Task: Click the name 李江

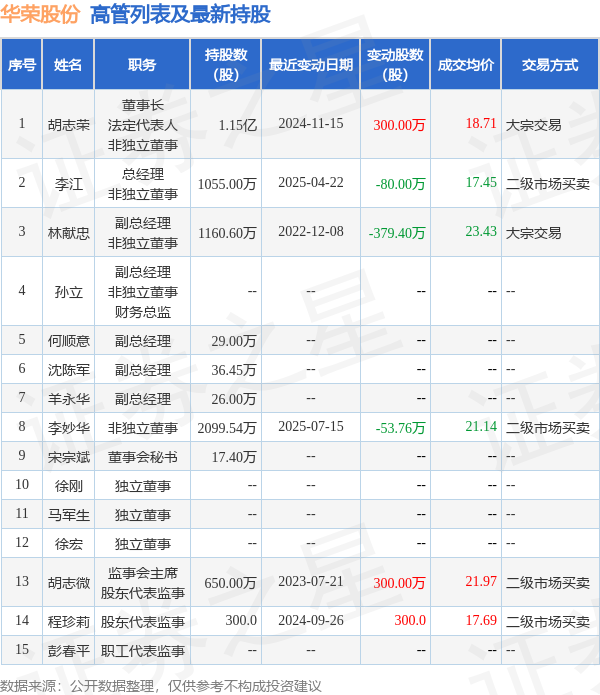Action: click(69, 184)
